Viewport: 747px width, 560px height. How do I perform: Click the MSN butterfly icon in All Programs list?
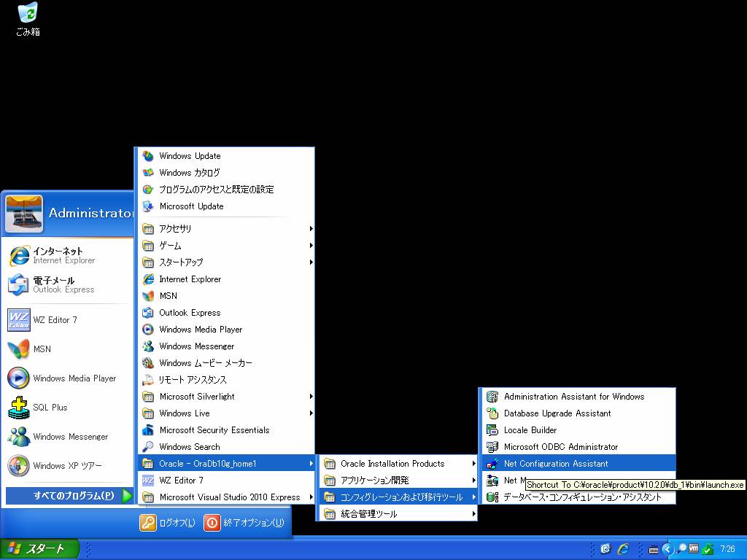click(x=148, y=296)
